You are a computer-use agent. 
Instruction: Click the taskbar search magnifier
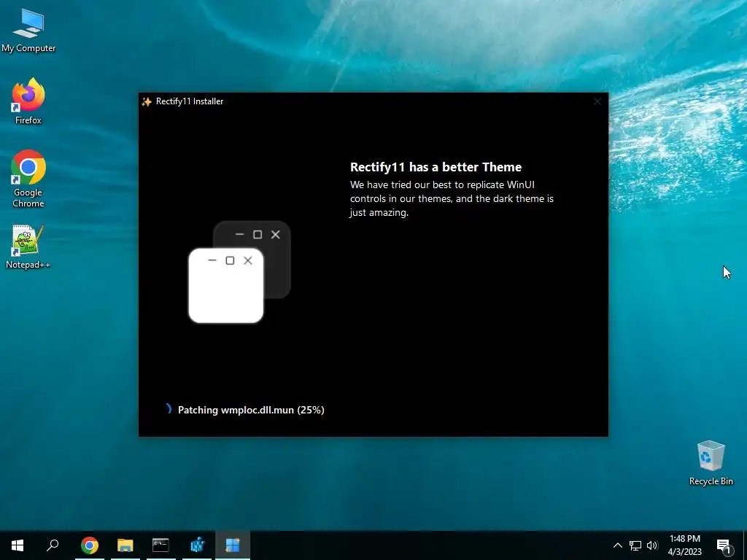[x=53, y=545]
